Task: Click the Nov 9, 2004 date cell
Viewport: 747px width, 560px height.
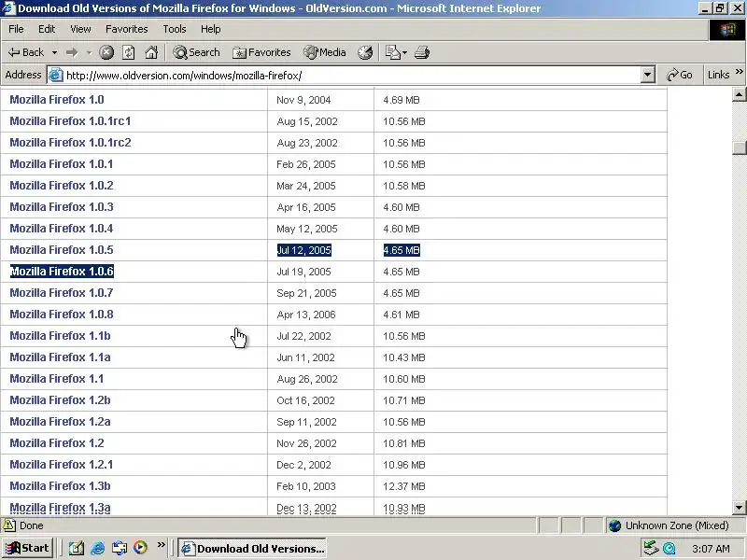Action: (303, 100)
